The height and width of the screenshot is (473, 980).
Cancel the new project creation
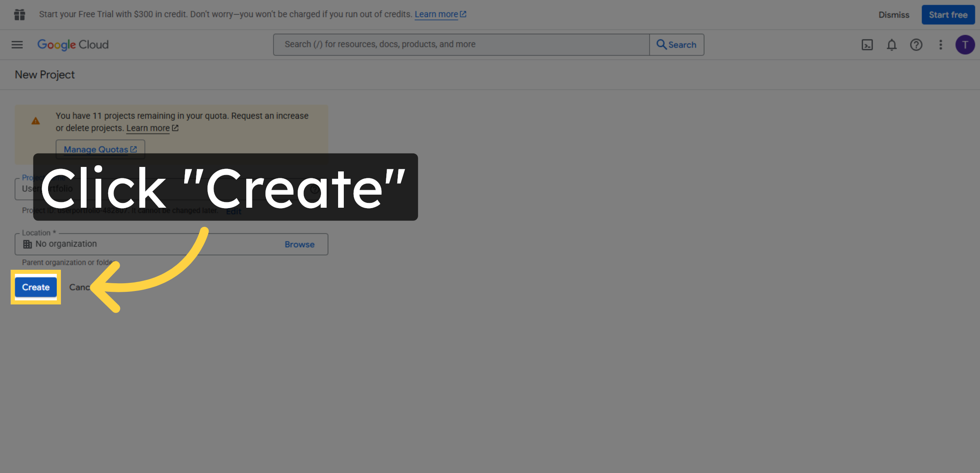click(x=80, y=287)
